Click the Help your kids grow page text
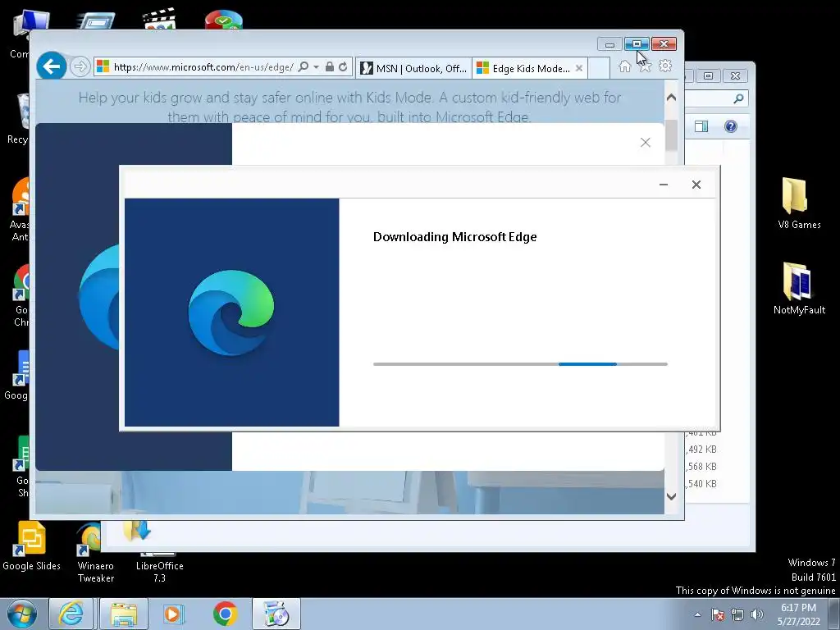840x630 pixels. point(349,107)
